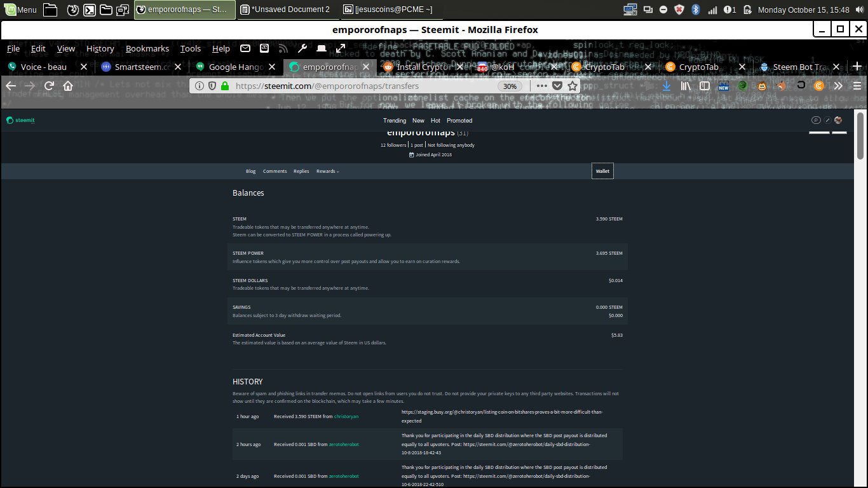Launch the terminal from the panel

click(90, 10)
